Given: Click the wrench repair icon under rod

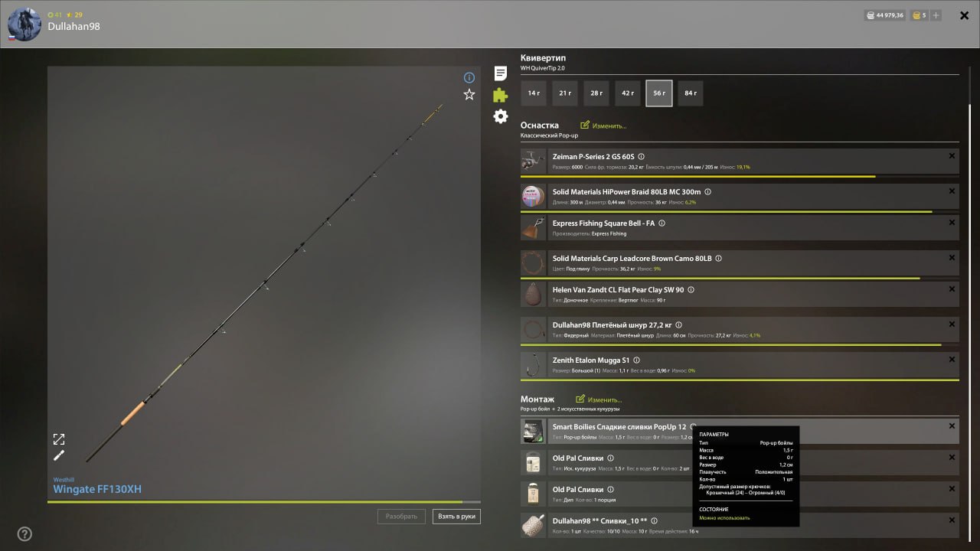Looking at the screenshot, I should tap(59, 455).
